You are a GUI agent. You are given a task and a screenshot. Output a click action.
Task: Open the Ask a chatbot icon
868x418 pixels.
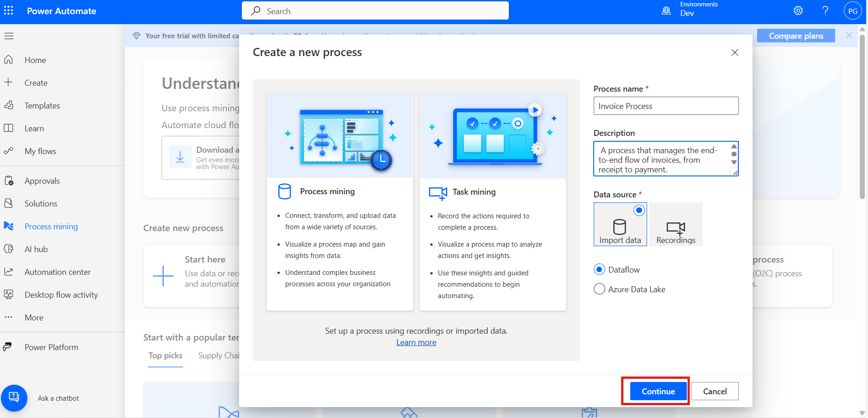[14, 397]
